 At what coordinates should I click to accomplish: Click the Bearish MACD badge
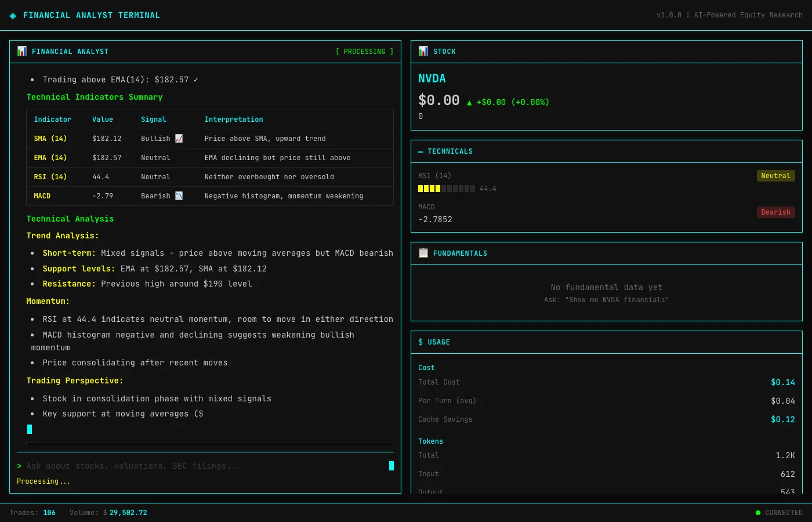[x=775, y=212]
